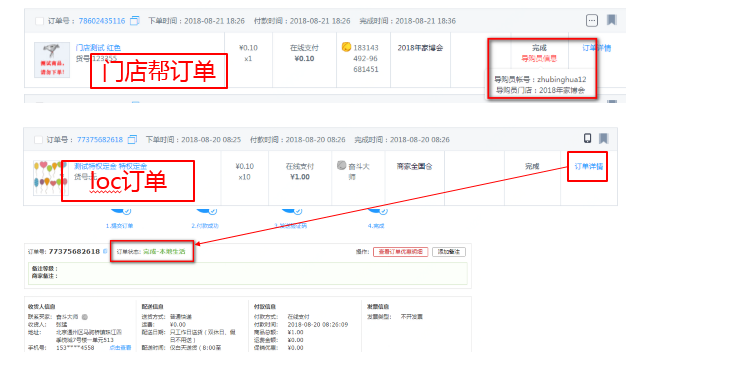729x377 pixels.
Task: Open 订单详情 for the loc order
Action: [588, 166]
